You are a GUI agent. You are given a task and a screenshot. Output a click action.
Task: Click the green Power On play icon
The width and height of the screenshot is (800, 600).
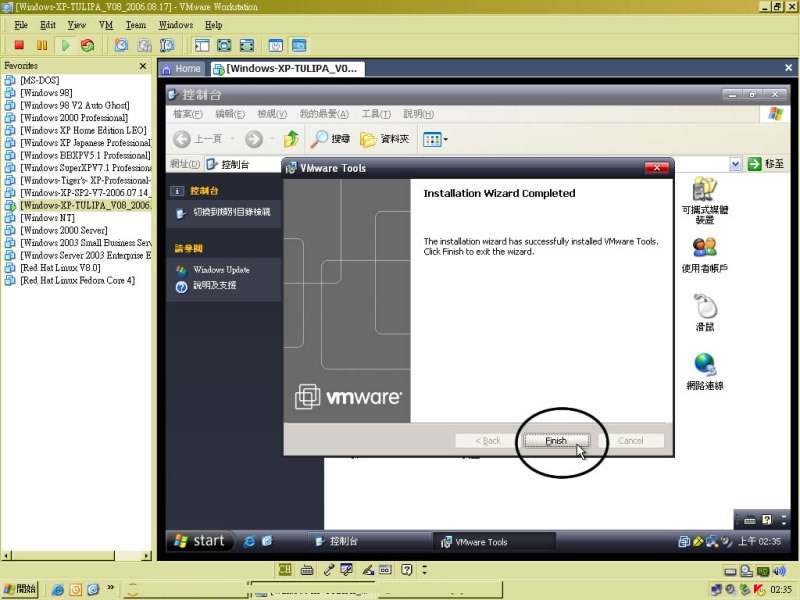pyautogui.click(x=65, y=45)
